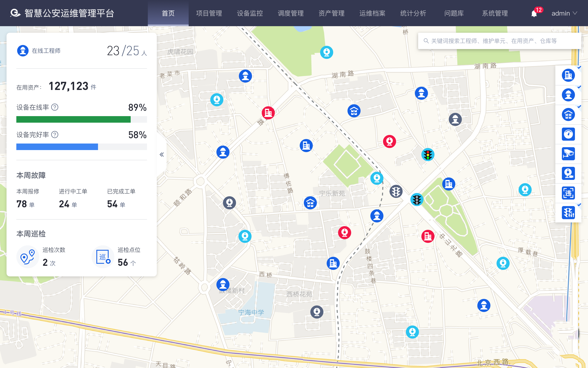Toggle the traffic light layer filter
Image resolution: width=588 pixels, height=368 pixels.
pyautogui.click(x=568, y=212)
